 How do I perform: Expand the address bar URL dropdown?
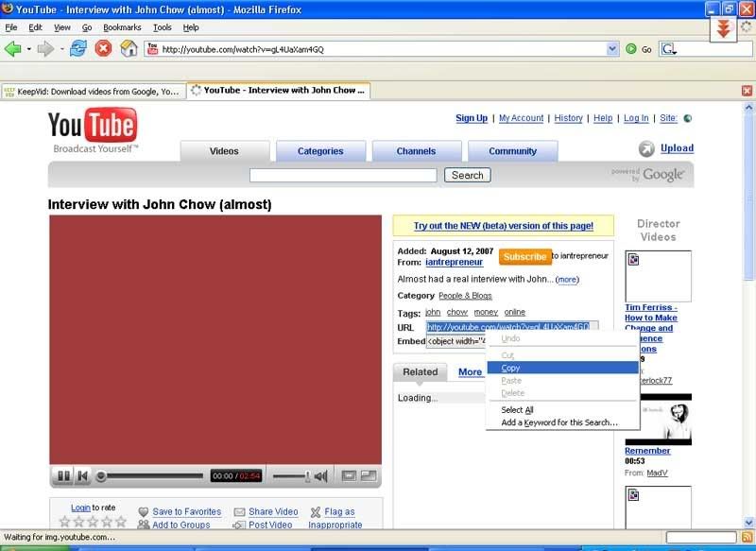(x=612, y=49)
